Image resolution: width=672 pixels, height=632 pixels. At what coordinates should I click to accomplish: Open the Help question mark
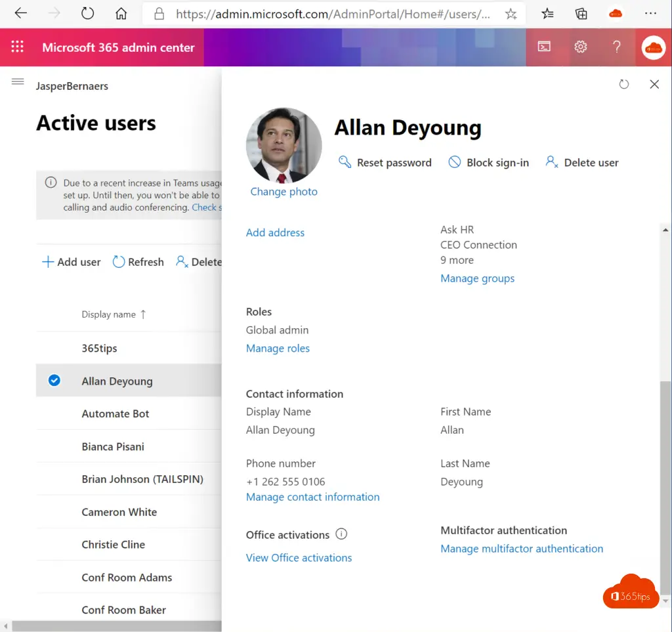[617, 47]
